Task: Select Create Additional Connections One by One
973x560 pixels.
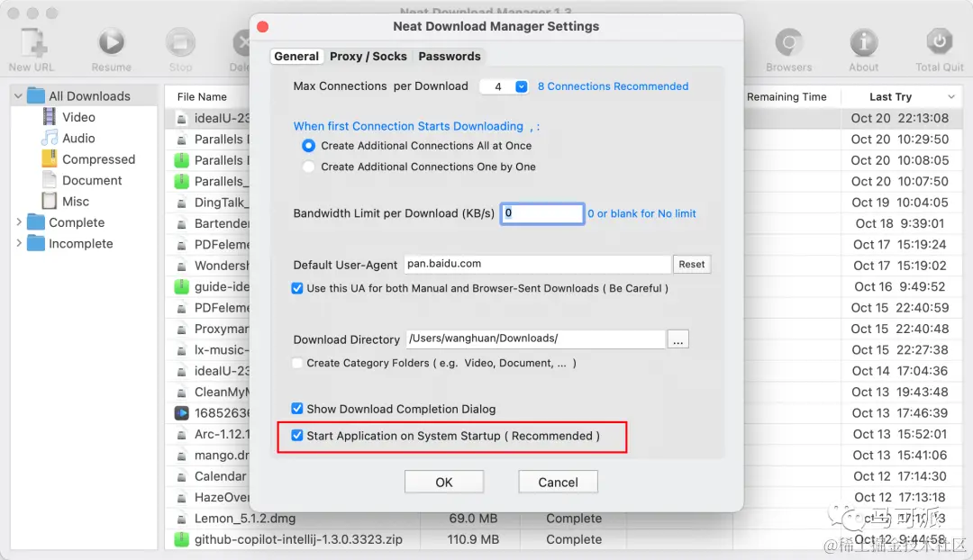Action: 308,167
